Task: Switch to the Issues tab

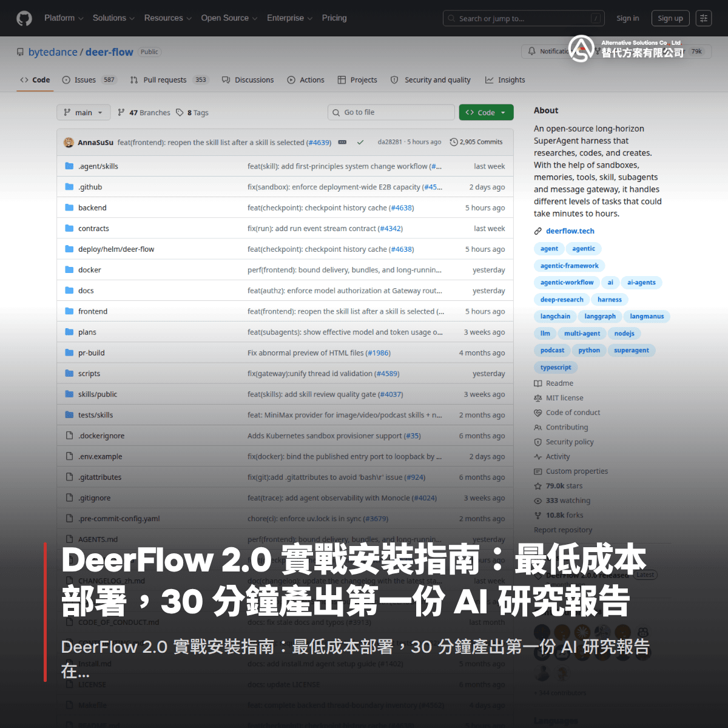Action: (89, 80)
